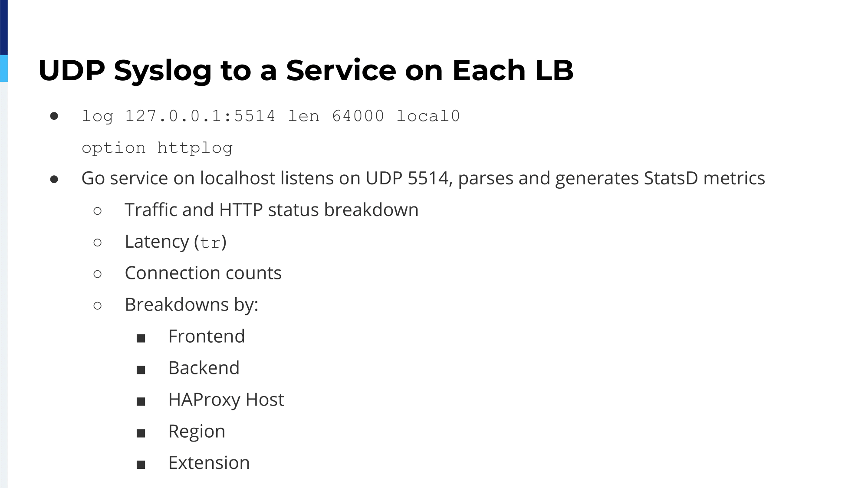Screen dimensions: 868x488
Task: Click on '127.0.0.1:5514' code text
Action: (201, 115)
